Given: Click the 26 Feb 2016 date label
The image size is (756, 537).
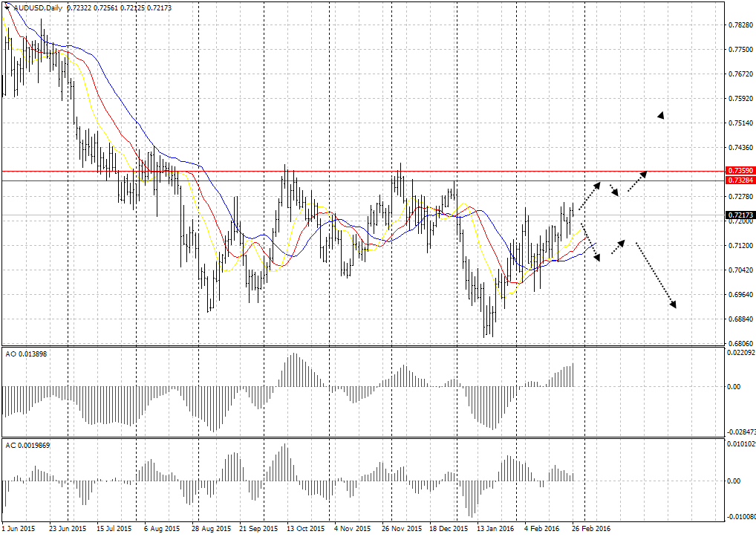Looking at the screenshot, I should (591, 529).
